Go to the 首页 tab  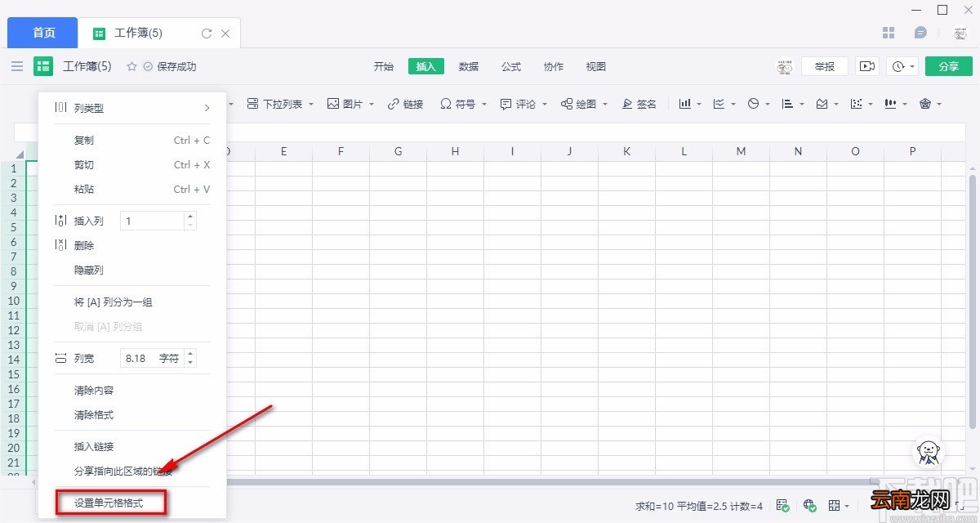coord(43,33)
